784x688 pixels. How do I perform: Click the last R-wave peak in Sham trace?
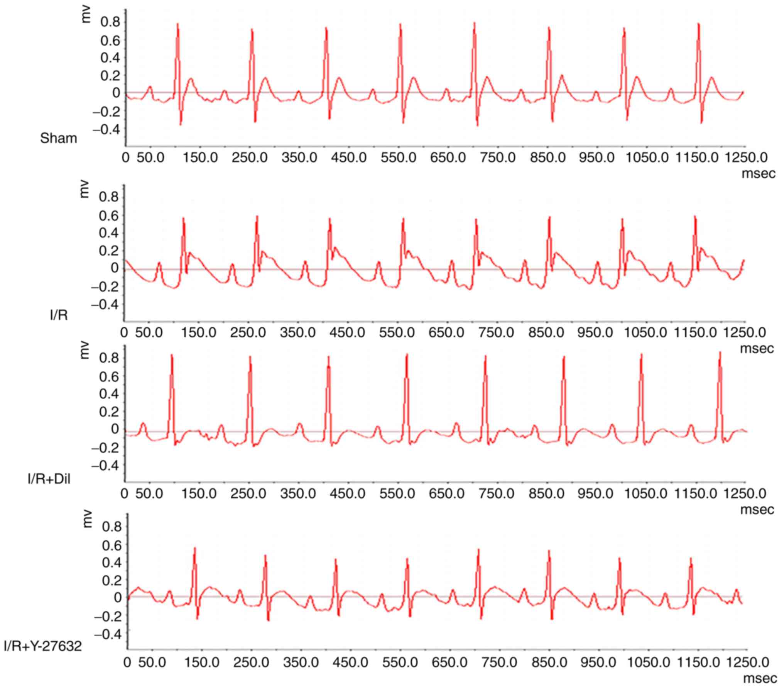698,25
